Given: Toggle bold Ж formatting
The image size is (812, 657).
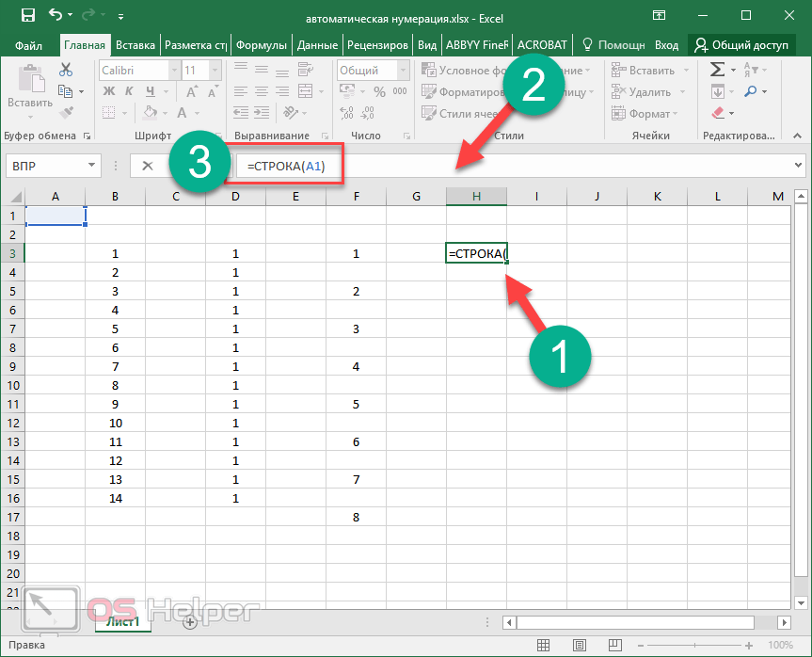Looking at the screenshot, I should [109, 91].
